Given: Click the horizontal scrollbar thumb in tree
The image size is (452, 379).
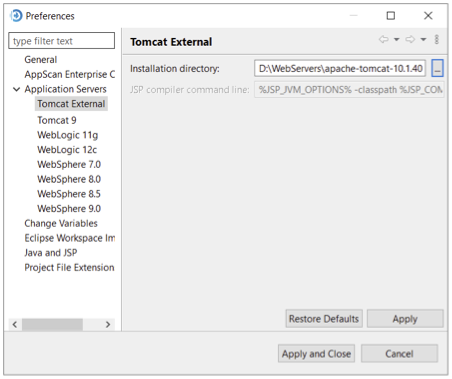Looking at the screenshot, I should click(52, 324).
